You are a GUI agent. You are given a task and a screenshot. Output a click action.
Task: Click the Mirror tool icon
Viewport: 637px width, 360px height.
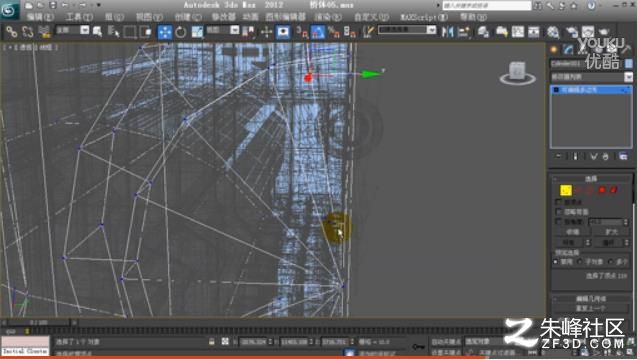click(447, 32)
